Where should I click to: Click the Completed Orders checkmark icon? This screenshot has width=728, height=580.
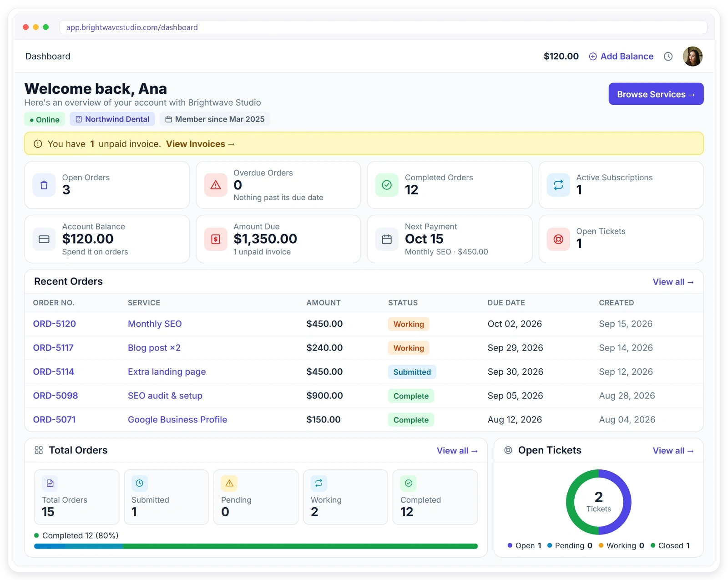387,185
